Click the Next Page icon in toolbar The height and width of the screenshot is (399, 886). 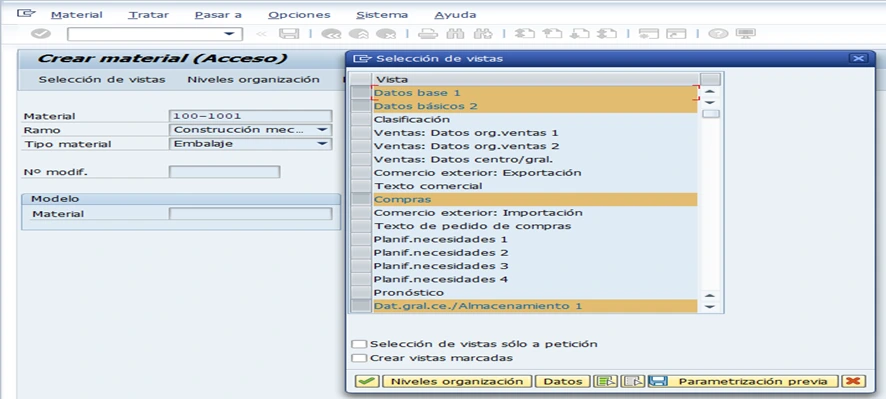(x=580, y=34)
